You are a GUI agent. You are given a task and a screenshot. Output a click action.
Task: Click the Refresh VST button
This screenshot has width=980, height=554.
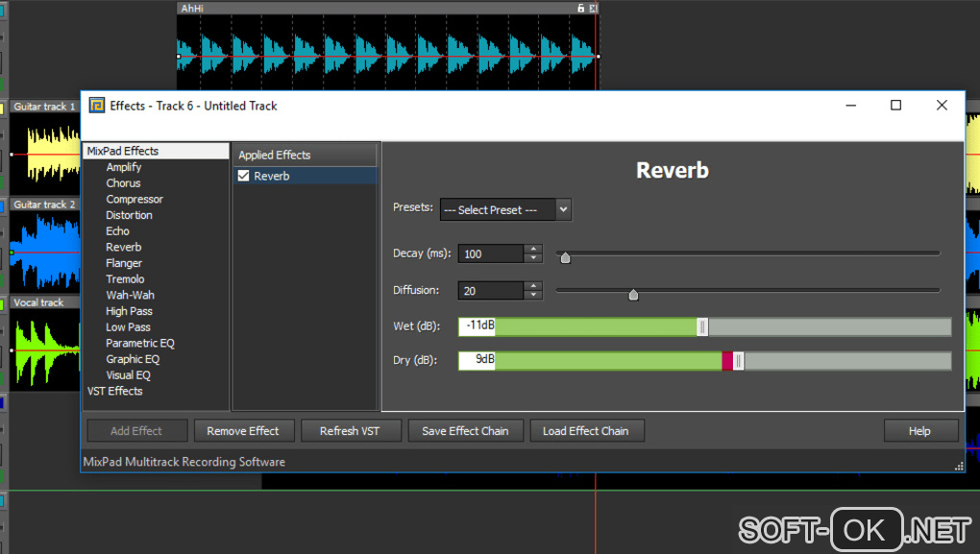click(350, 431)
